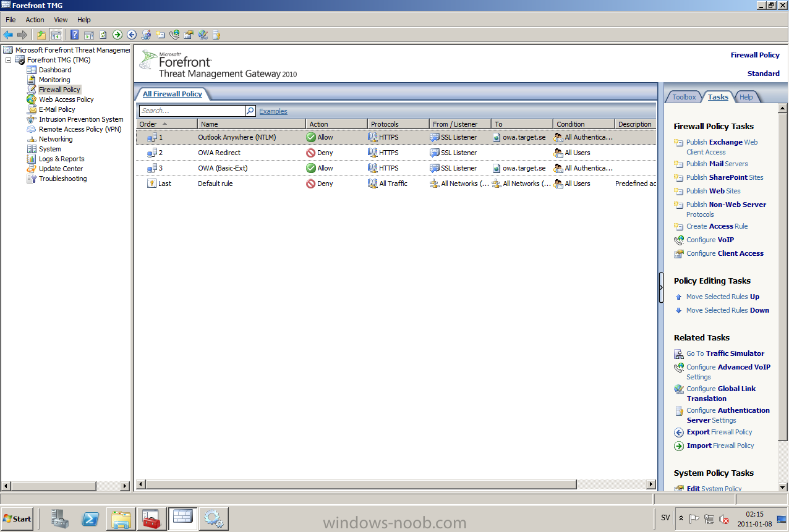
Task: Click into the Search rules field
Action: pos(192,111)
